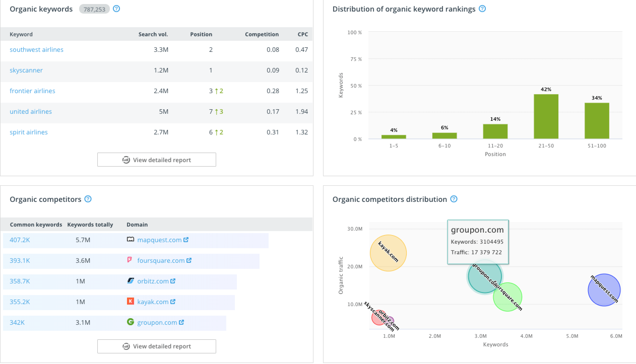Open the spirit airlines keyword link
The height and width of the screenshot is (364, 636).
[x=29, y=132]
